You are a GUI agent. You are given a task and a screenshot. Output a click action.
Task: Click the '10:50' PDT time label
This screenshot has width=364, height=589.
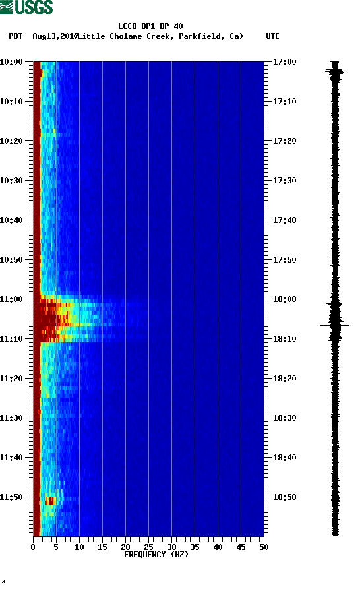tap(11, 260)
